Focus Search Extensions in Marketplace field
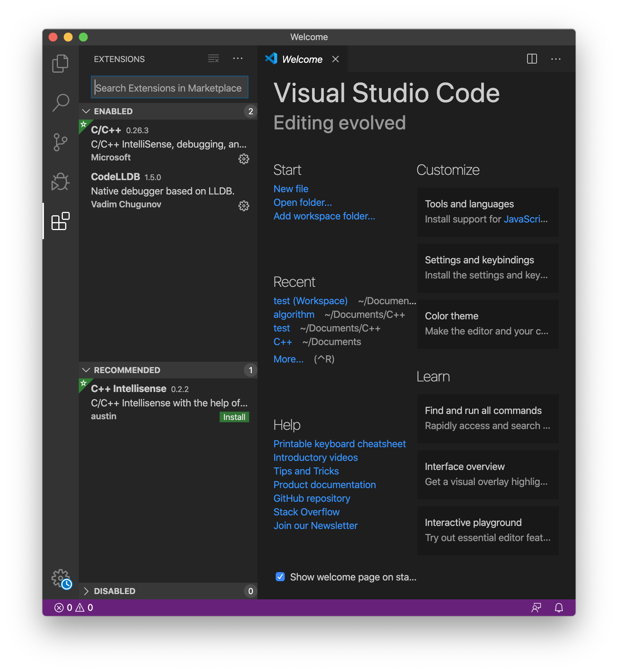This screenshot has width=618, height=672. tap(170, 87)
